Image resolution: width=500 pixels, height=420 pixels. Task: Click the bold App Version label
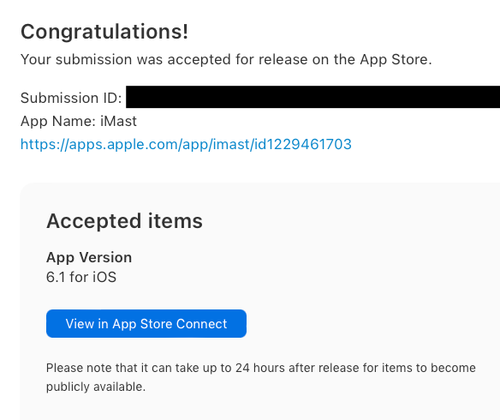pos(89,258)
